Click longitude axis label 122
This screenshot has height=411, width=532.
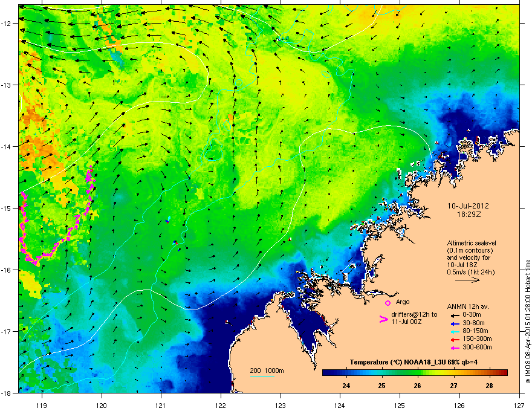pyautogui.click(x=221, y=405)
